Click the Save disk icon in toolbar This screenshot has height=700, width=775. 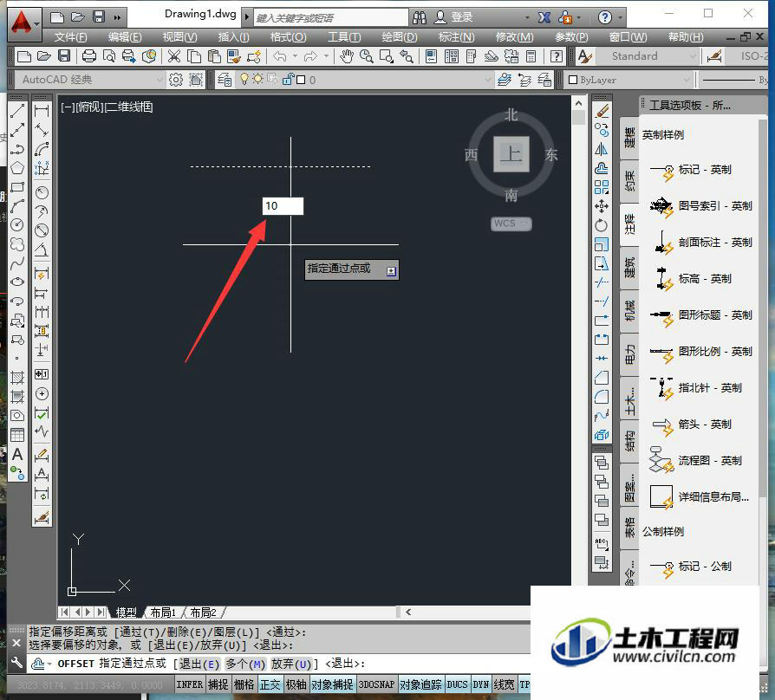[64, 56]
